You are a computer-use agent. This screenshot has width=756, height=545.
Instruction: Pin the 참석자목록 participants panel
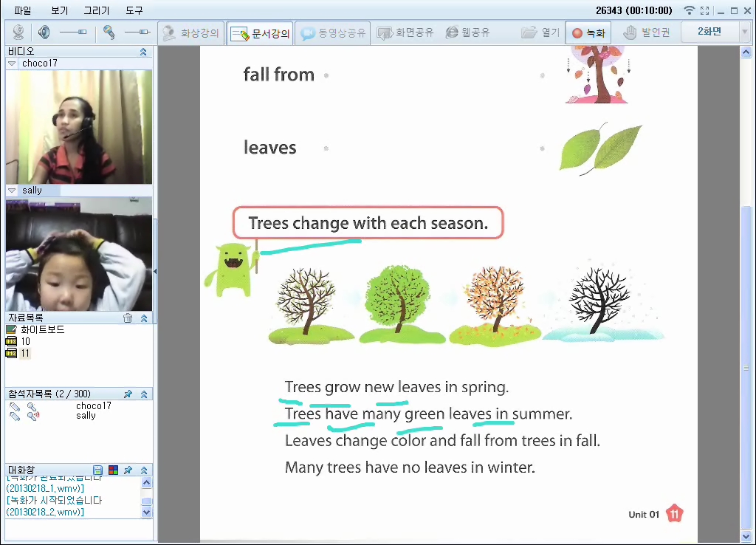[128, 394]
